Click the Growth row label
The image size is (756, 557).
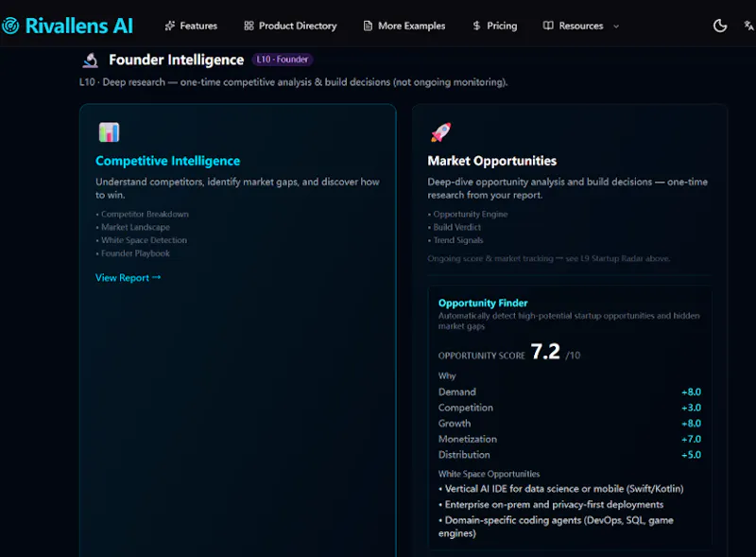click(455, 424)
